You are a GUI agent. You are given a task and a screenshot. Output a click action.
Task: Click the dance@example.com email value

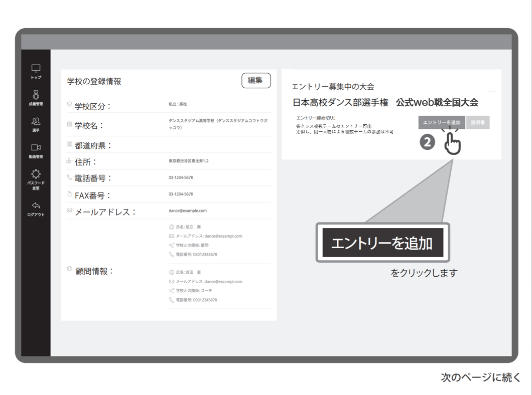(188, 211)
